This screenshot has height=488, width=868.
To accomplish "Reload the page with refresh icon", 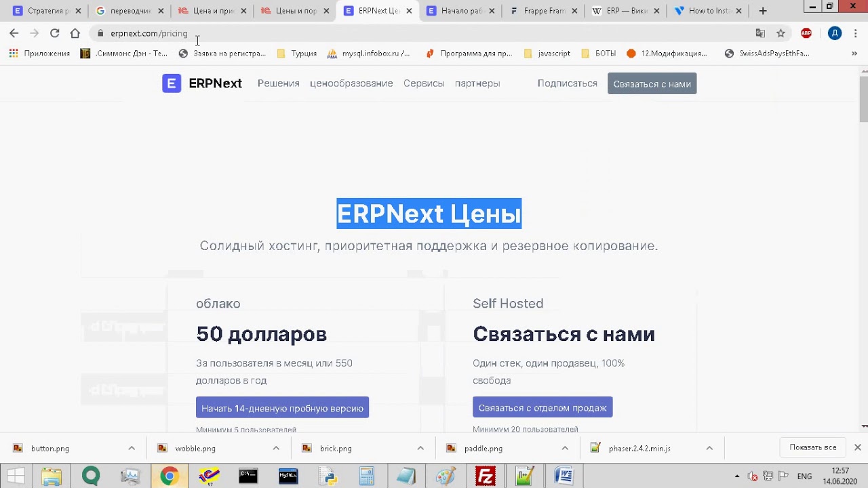I will (x=55, y=33).
